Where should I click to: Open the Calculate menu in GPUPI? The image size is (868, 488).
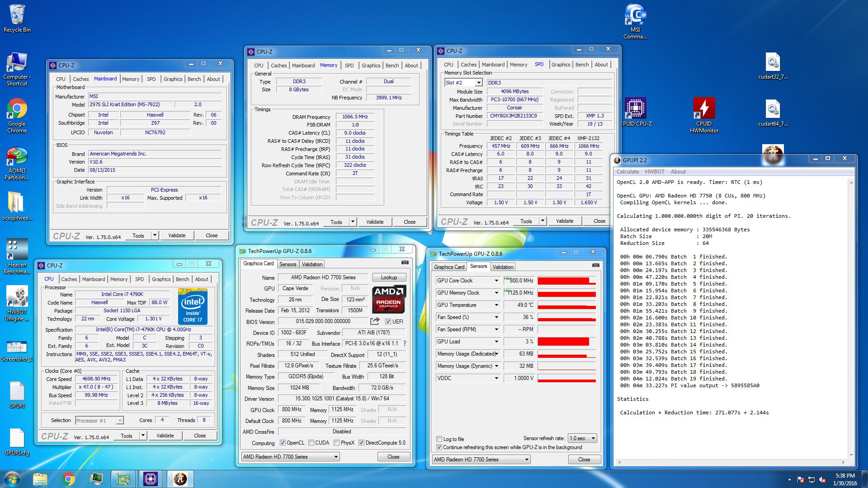point(627,172)
